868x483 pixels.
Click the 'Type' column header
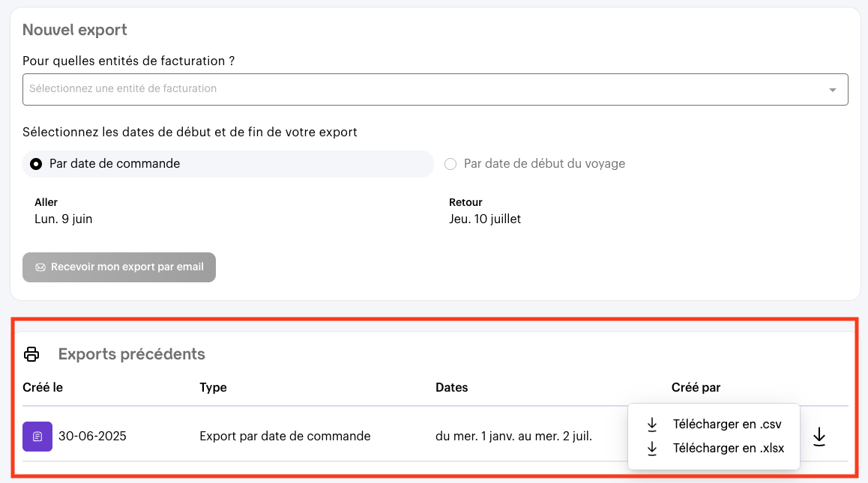(213, 388)
